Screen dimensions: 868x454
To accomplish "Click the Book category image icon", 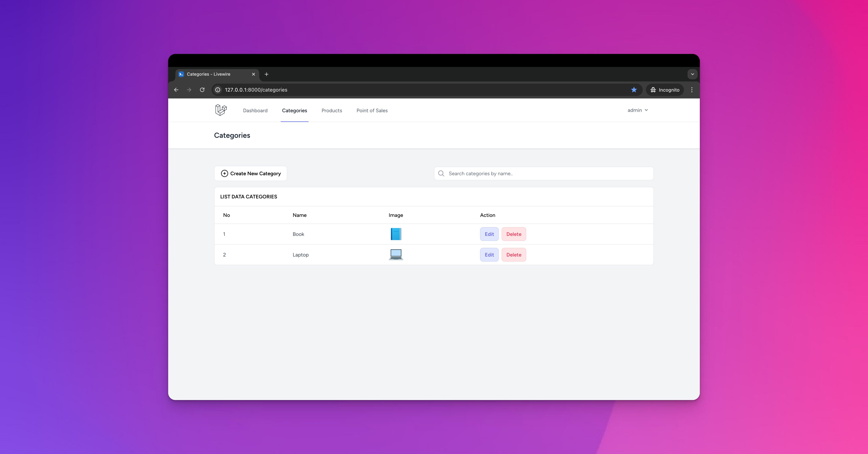I will pyautogui.click(x=395, y=234).
